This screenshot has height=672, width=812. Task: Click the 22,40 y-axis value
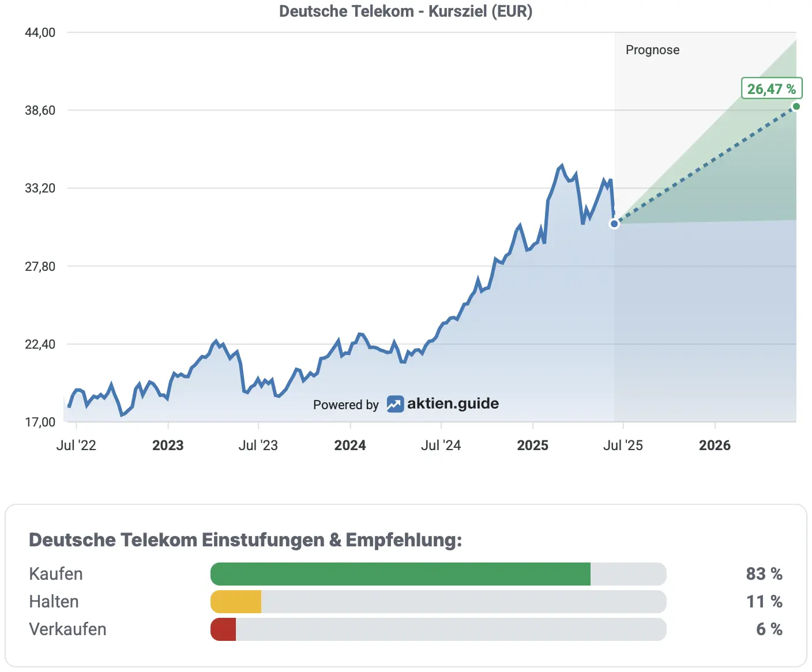click(x=40, y=344)
